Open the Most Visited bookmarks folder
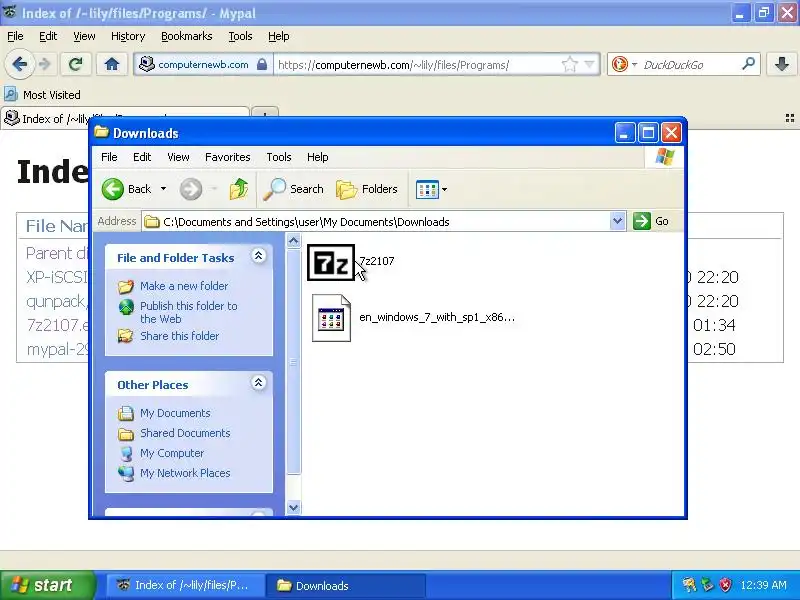 point(42,95)
